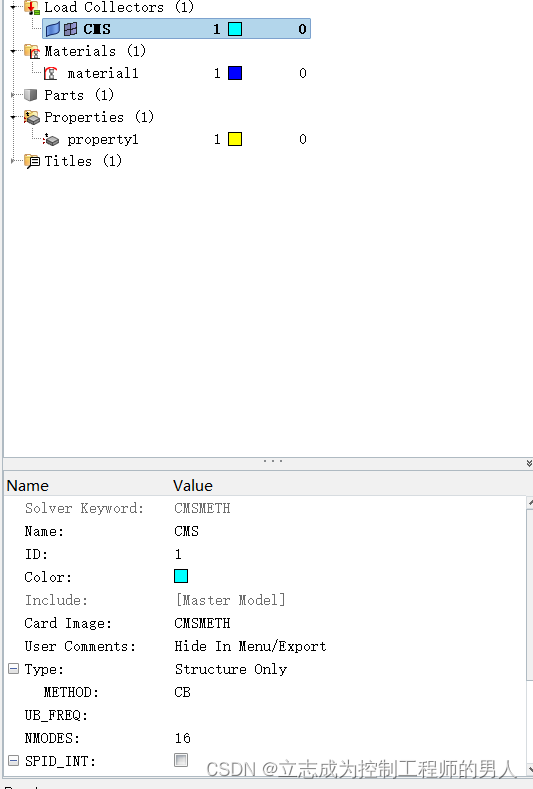Click the empty UB_FREQ value field

point(349,715)
